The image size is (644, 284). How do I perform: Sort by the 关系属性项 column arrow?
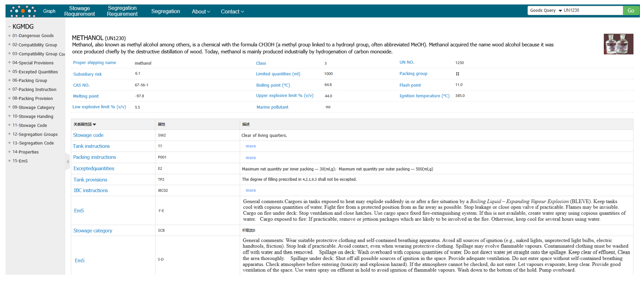94,124
